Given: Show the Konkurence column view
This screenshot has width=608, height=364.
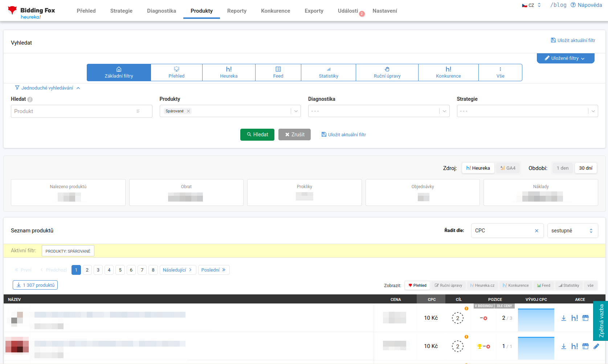Looking at the screenshot, I should tap(515, 285).
